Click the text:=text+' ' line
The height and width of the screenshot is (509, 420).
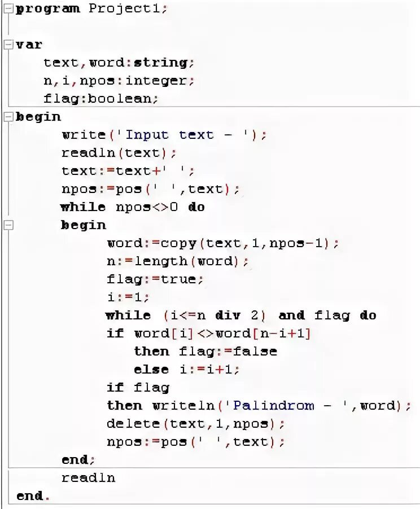(x=128, y=171)
